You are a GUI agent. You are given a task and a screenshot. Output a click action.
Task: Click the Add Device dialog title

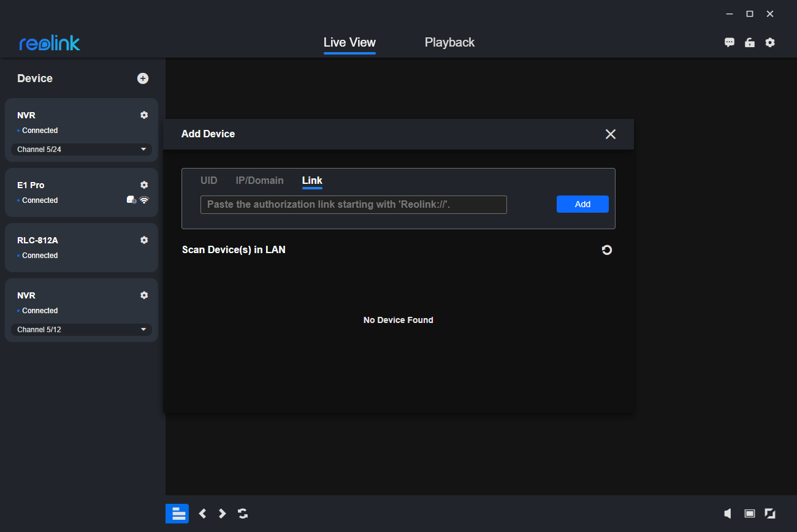click(x=208, y=134)
